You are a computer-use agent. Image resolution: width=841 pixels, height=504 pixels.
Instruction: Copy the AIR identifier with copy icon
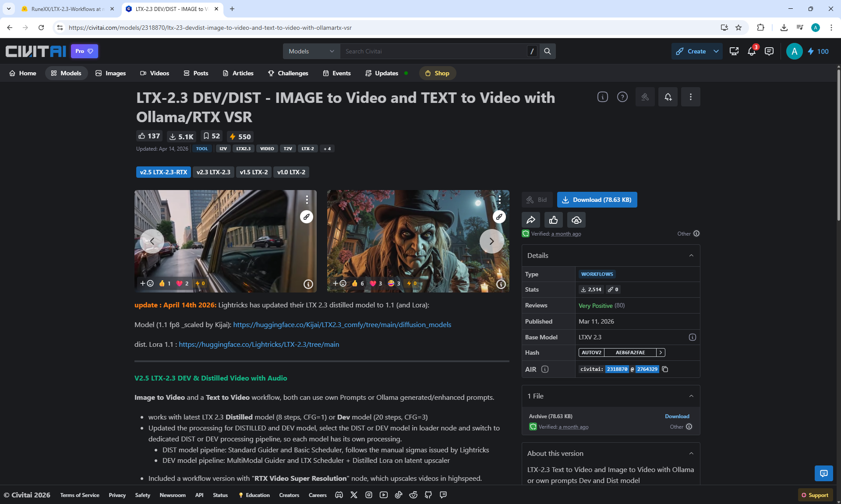coord(665,369)
